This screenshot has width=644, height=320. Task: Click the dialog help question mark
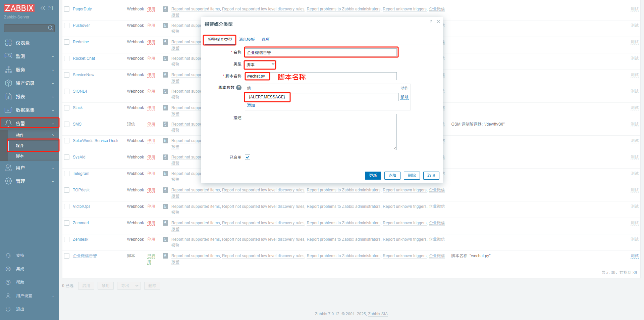coord(431,21)
